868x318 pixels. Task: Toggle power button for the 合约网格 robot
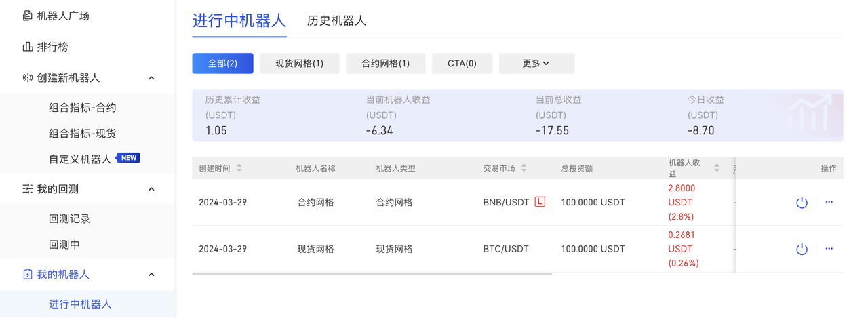(x=802, y=202)
